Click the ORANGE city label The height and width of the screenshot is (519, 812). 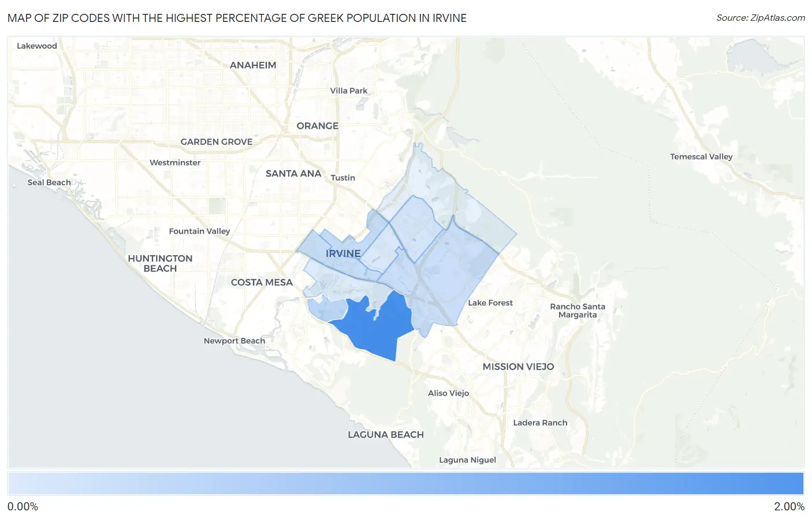[x=318, y=126]
